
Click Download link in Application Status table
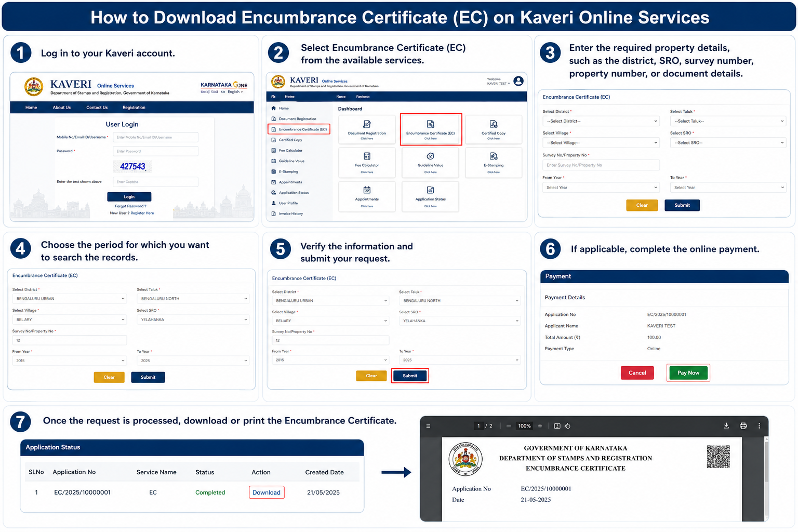click(x=267, y=493)
